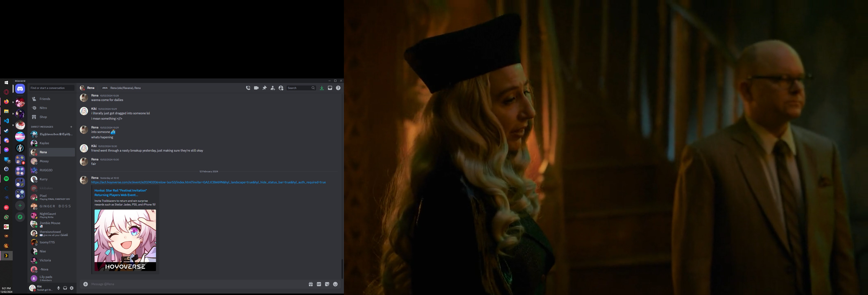Add friends to DM with Rena

click(x=273, y=88)
